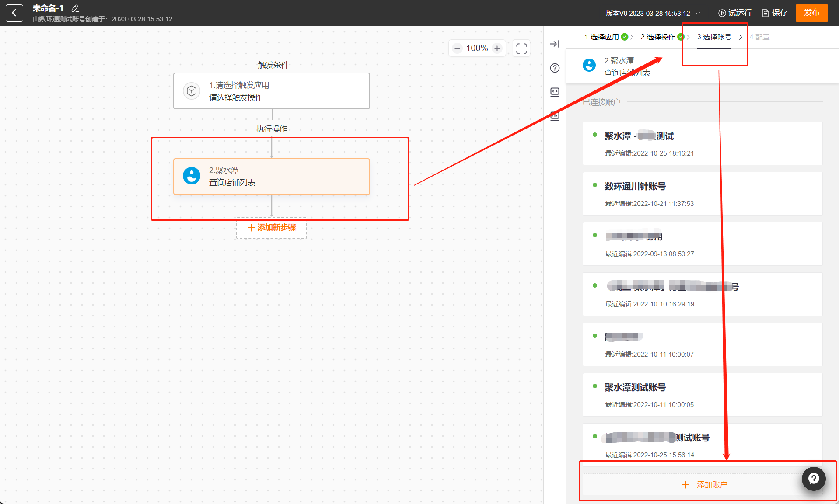Expand the version V0 dropdown
Screen dimensions: 839x504
[x=698, y=14]
